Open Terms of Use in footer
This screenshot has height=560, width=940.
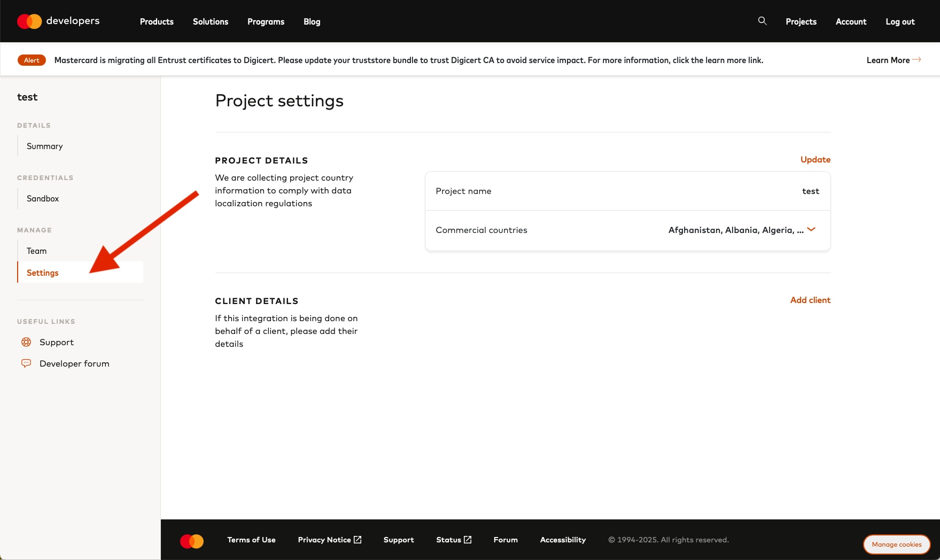[251, 540]
